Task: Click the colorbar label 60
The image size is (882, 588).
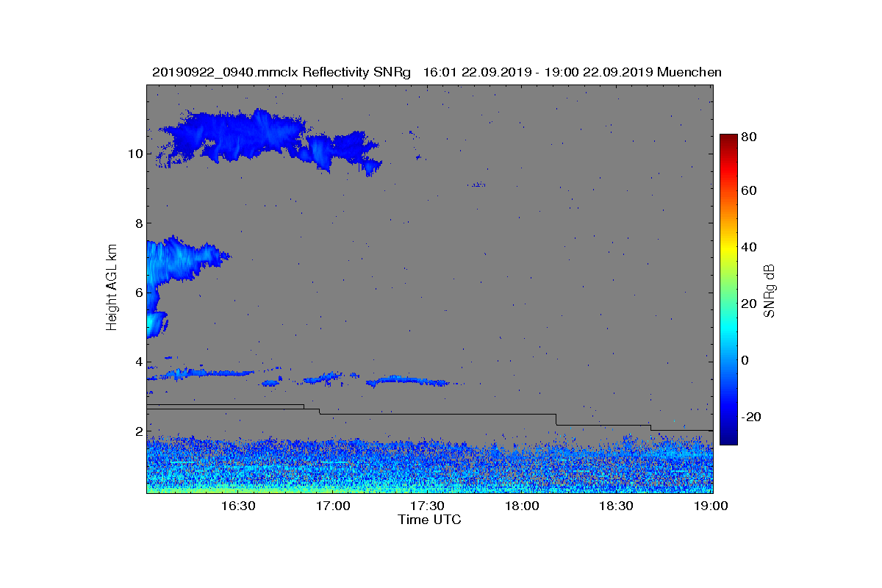Action: point(750,191)
